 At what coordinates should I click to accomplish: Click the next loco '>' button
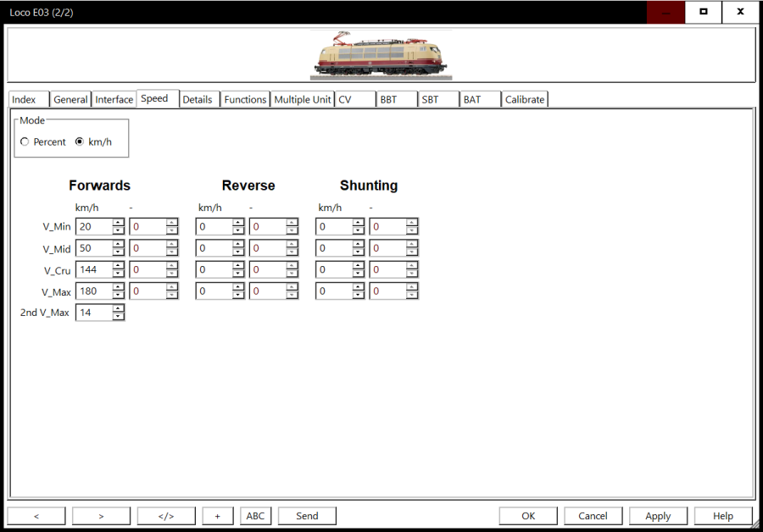coord(101,516)
